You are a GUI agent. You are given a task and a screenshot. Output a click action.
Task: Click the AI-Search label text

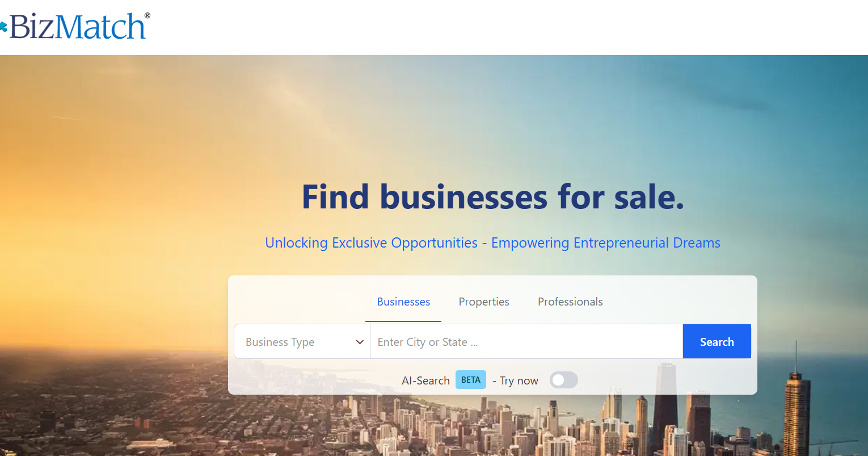tap(425, 380)
